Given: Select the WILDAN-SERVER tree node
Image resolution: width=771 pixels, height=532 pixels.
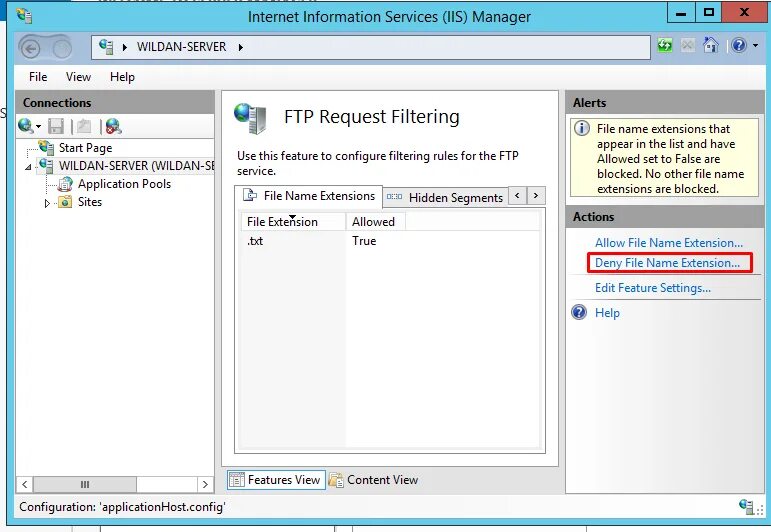Looking at the screenshot, I should [x=136, y=166].
